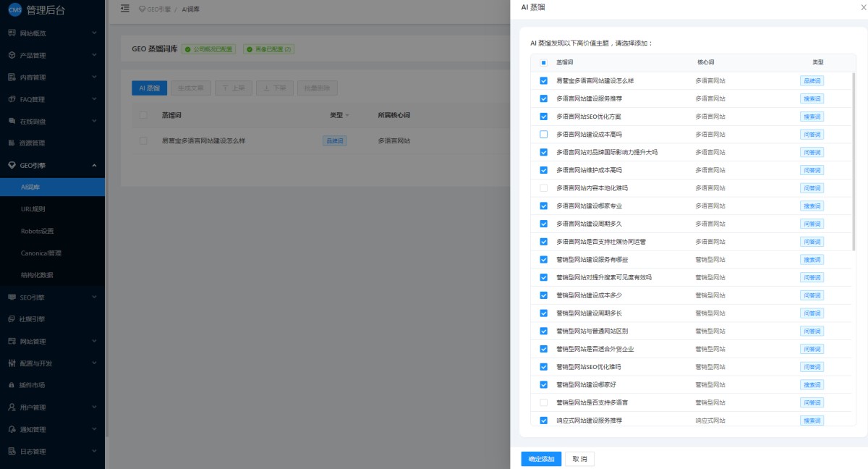The image size is (868, 469).
Task: Click the CMS logo icon in sidebar
Action: pos(14,9)
